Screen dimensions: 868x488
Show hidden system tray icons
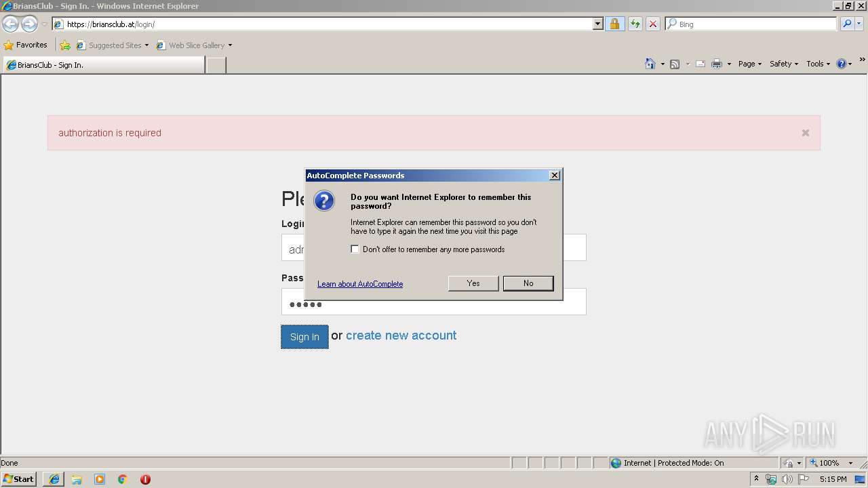[x=756, y=479]
